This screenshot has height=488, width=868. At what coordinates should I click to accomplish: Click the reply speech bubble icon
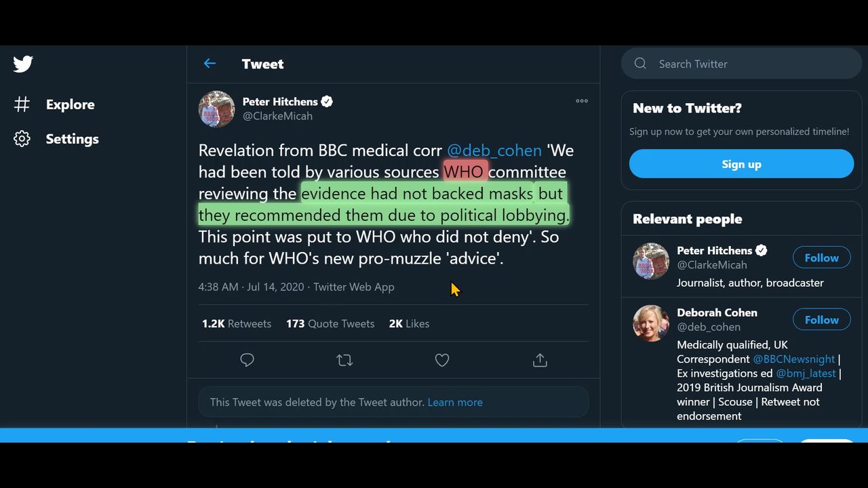247,361
